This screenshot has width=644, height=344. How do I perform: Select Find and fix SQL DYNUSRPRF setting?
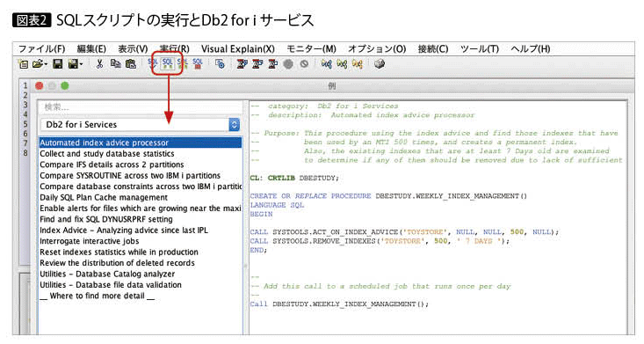(x=140, y=219)
